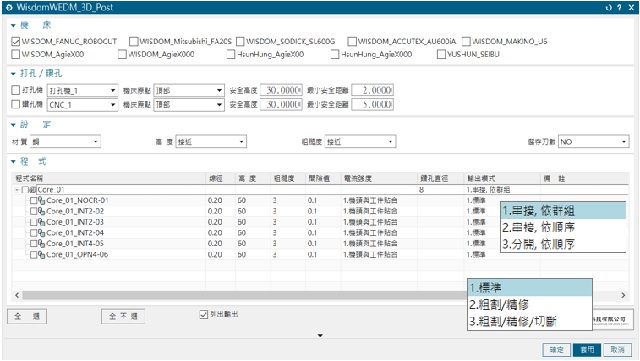This screenshot has height=361, width=640.
Task: Choose 3.分開, 依順序 from the popup list
Action: point(563,244)
